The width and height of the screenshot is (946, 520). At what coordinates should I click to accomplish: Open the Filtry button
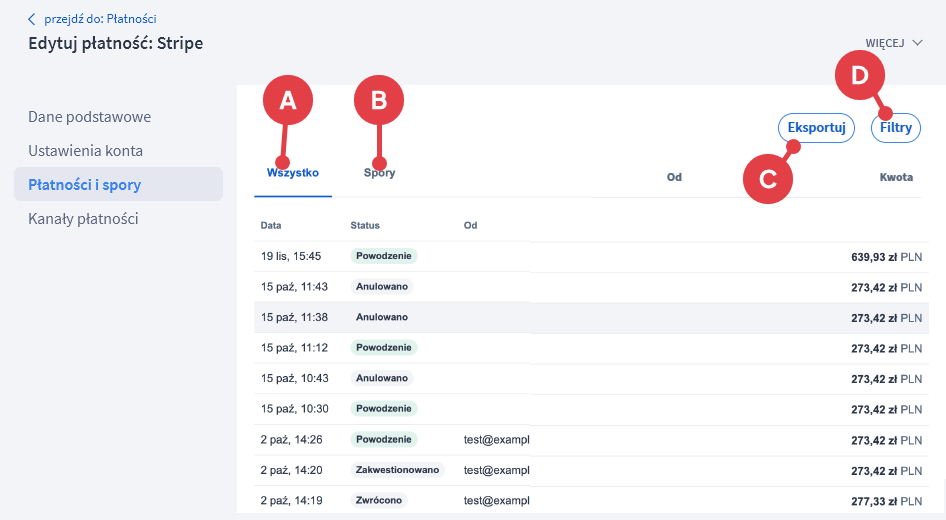[895, 128]
